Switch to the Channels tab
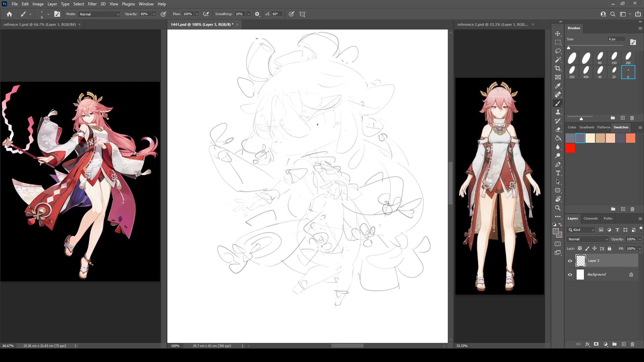The image size is (644, 362). click(x=590, y=219)
